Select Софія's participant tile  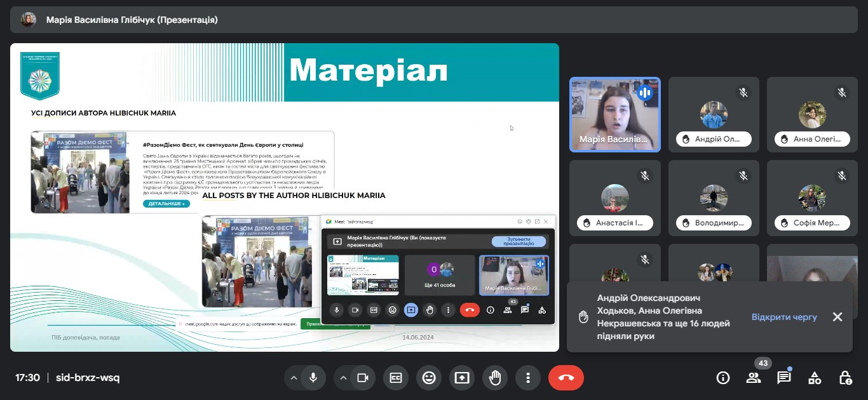tap(812, 198)
